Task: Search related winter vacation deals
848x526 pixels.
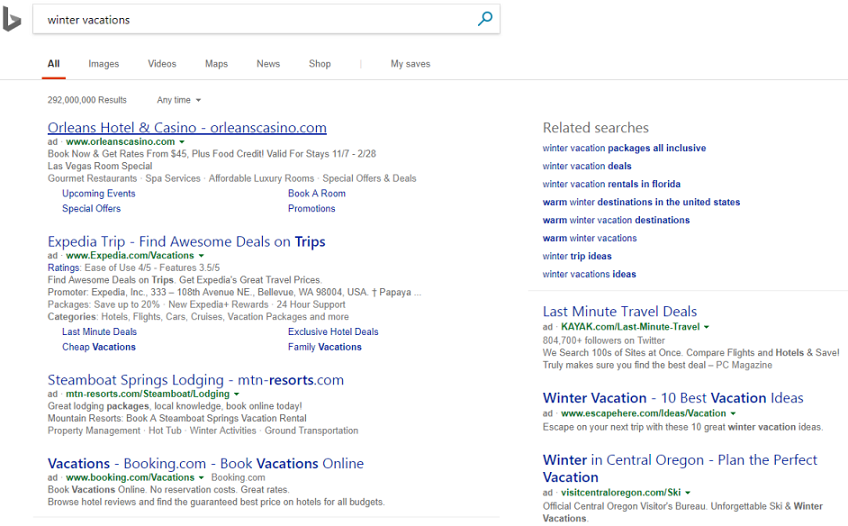Action: pos(587,166)
